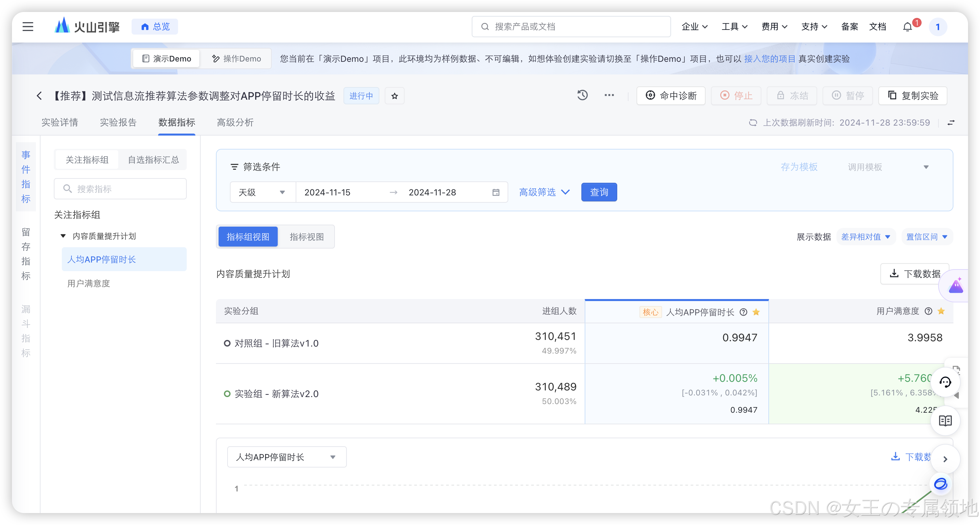The width and height of the screenshot is (980, 525).
Task: Switch to 操作Demo project toggle
Action: click(236, 58)
